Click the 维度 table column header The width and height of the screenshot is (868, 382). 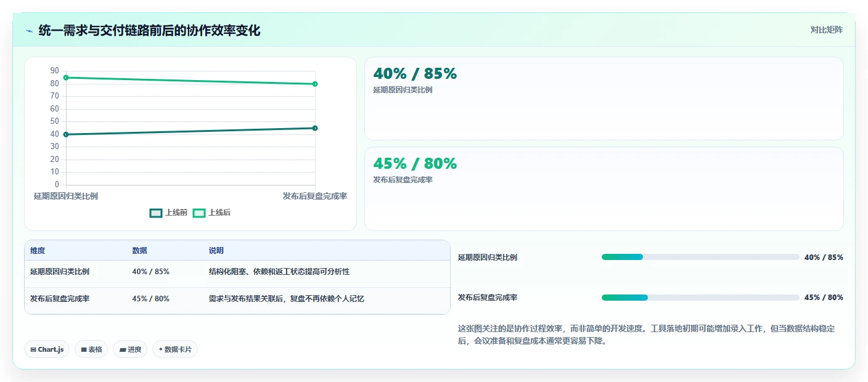click(38, 251)
